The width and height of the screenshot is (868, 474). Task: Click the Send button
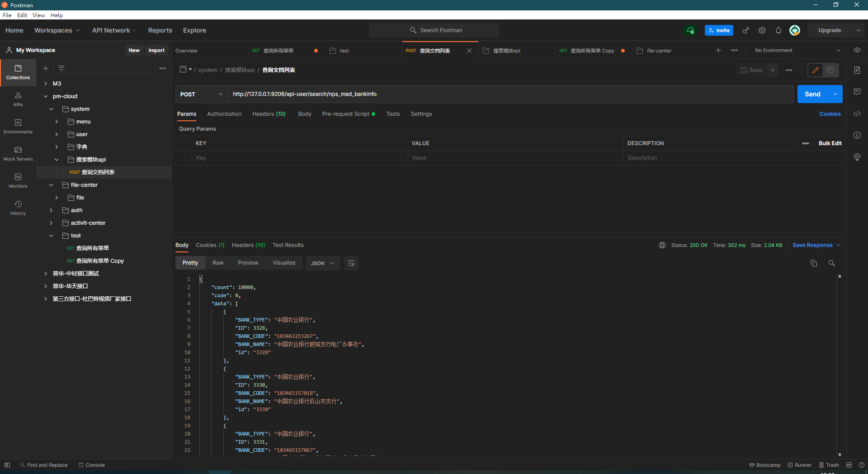click(x=812, y=94)
